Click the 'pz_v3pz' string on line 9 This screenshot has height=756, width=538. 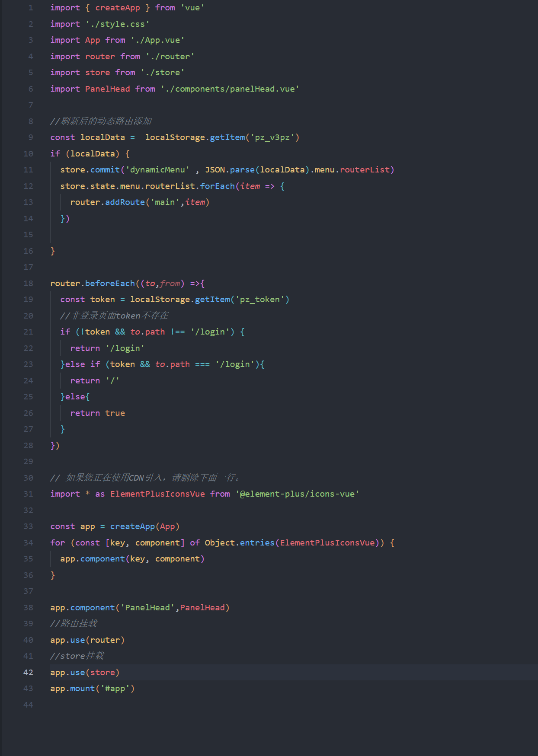point(272,137)
